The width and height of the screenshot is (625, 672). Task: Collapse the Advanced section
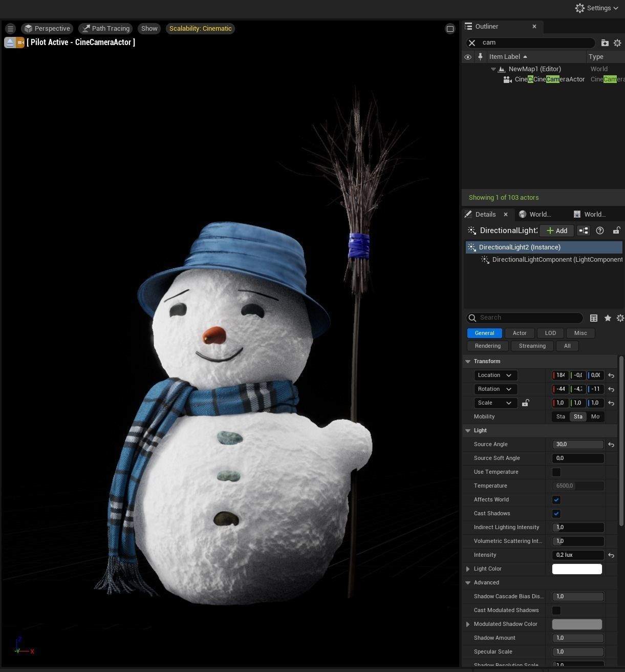coord(468,583)
